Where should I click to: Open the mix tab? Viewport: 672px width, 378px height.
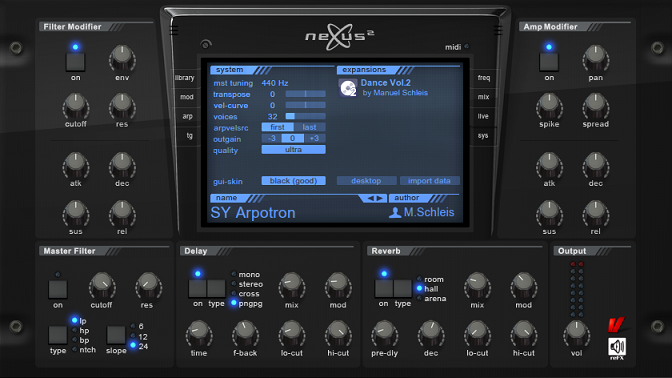tap(483, 97)
